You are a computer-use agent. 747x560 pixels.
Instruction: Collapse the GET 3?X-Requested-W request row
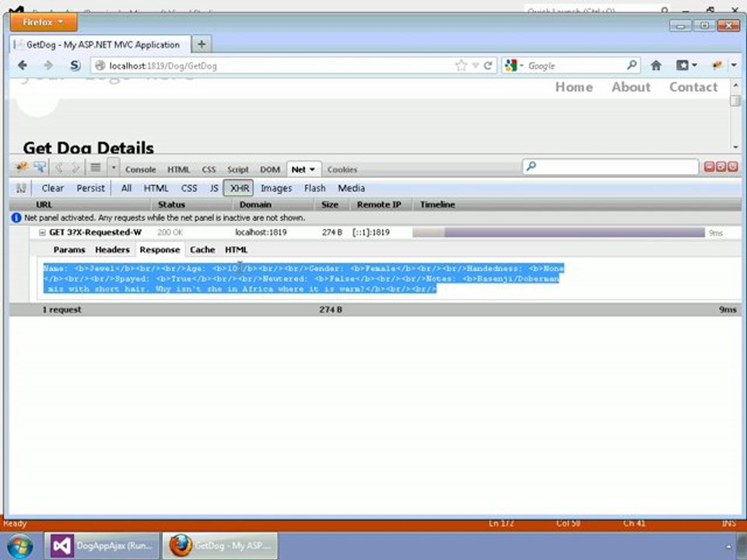tap(42, 233)
